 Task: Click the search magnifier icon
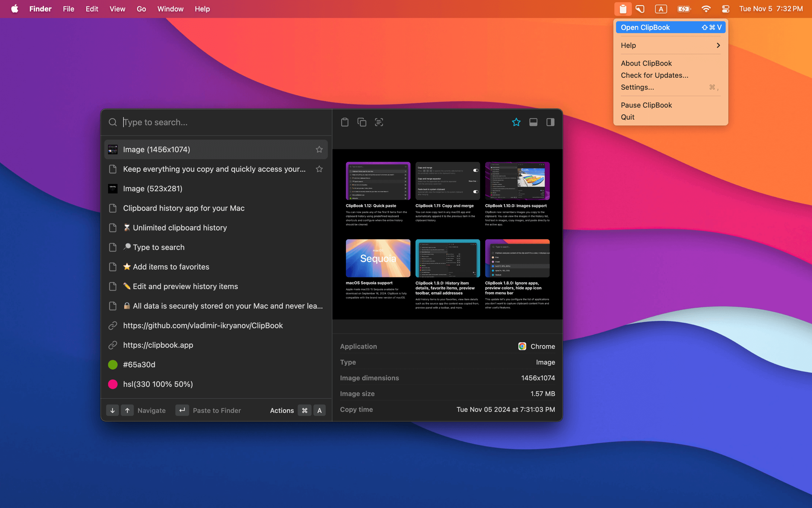pos(113,122)
